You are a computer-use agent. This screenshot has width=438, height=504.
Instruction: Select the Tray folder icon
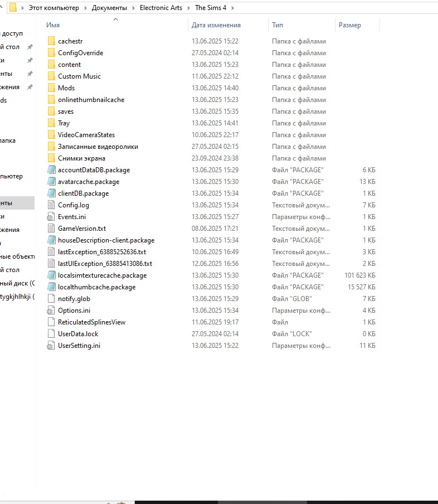51,123
